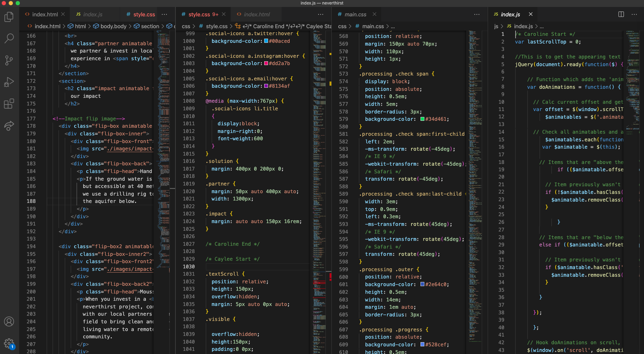Click '.processing .outer {' selector in main.css
Image resolution: width=644 pixels, height=354 pixels.
(389, 269)
